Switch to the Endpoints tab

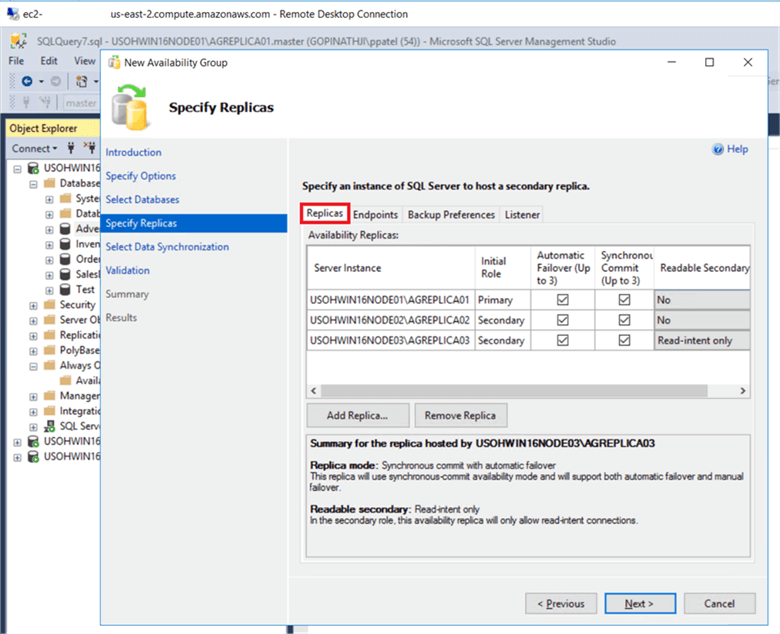pos(375,214)
